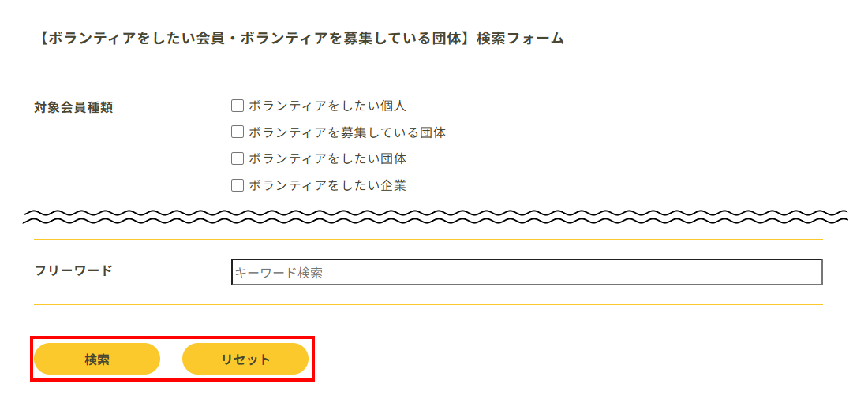Screen dimensions: 868x395
Task: Click the 検索フォーム heading title
Action: click(301, 38)
